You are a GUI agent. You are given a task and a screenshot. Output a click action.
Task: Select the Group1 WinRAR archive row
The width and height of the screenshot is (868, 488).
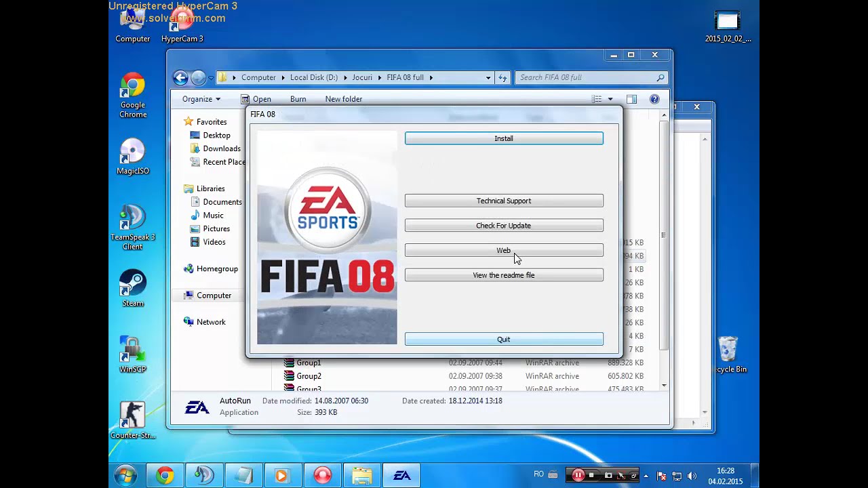tap(464, 363)
